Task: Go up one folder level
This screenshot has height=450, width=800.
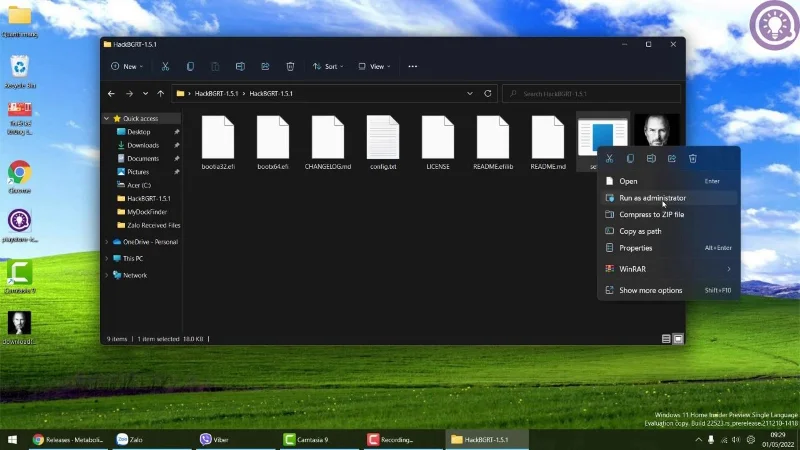Action: pos(161,94)
